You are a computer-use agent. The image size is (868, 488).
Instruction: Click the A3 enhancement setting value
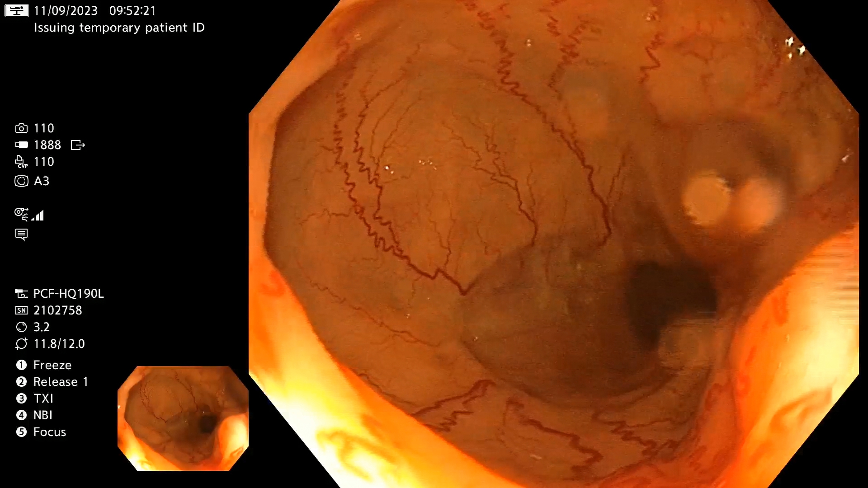tap(42, 181)
